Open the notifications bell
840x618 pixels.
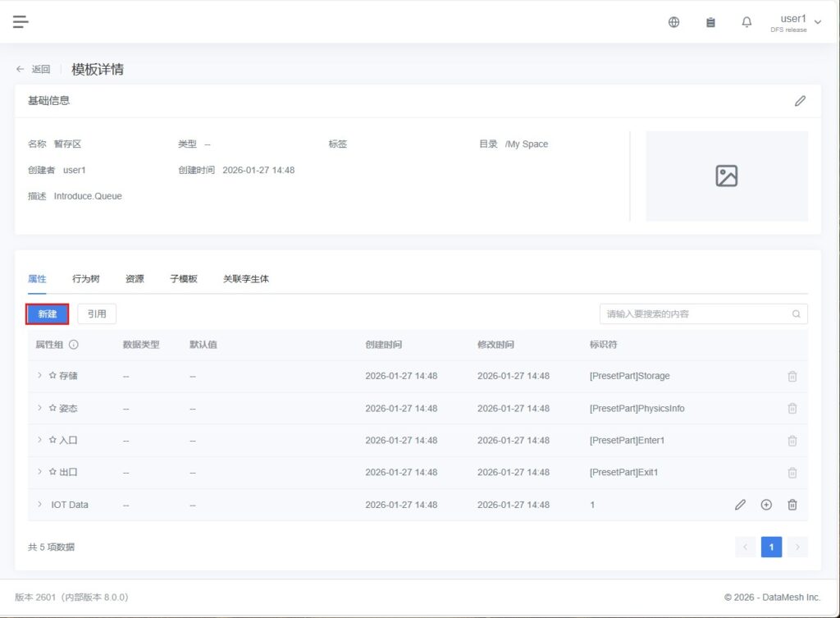click(x=746, y=22)
